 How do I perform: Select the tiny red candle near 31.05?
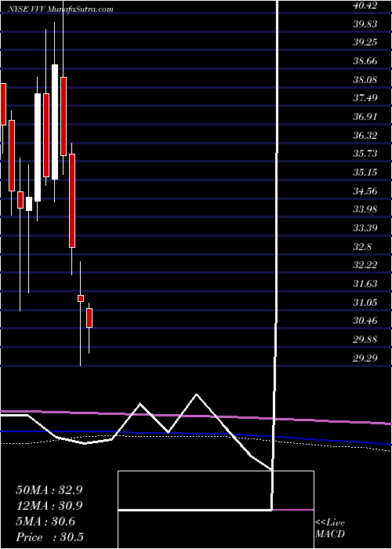81,298
